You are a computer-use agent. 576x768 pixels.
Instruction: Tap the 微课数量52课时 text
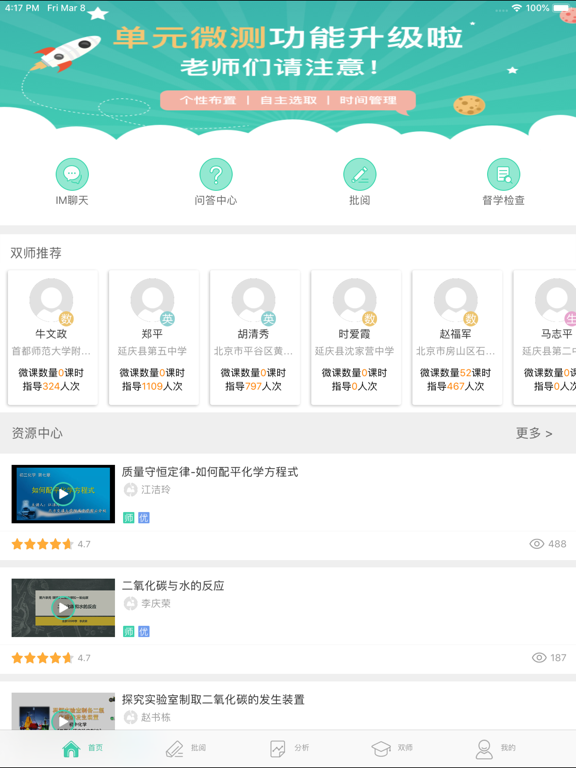(456, 373)
